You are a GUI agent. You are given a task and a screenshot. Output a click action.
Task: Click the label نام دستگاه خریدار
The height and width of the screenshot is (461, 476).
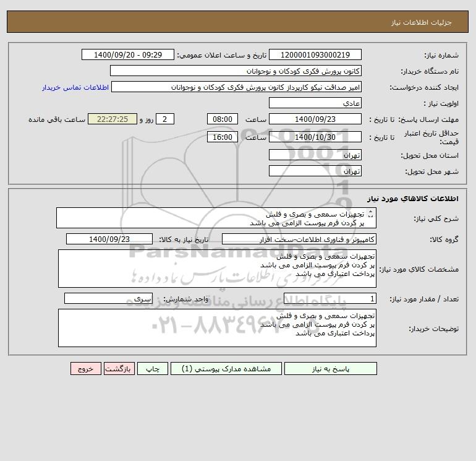[430, 71]
